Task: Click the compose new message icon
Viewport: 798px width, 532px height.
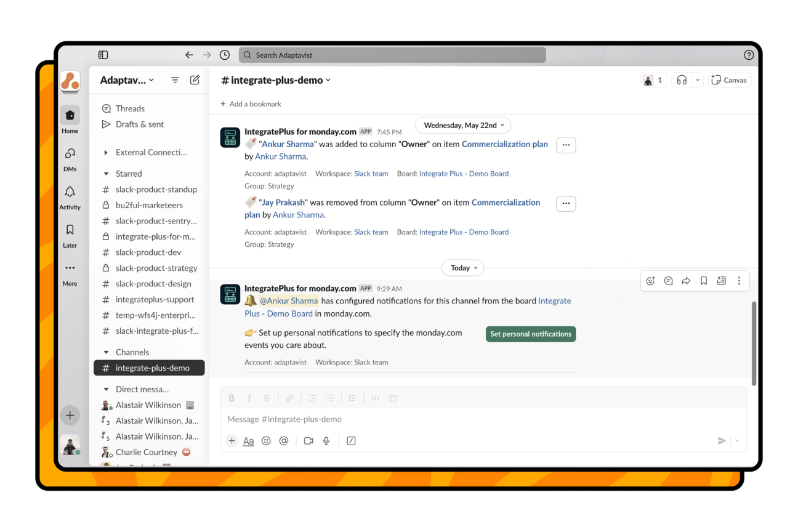Action: 195,80
